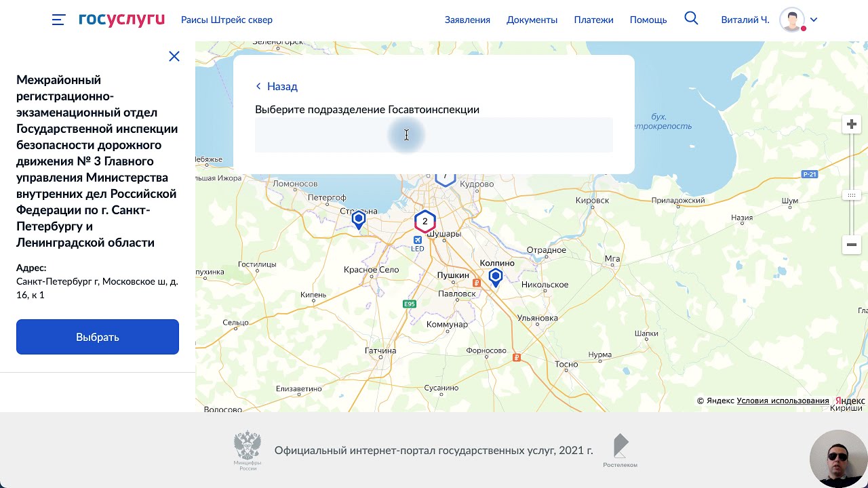Open the search magnifier icon
Viewport: 868px width, 488px height.
click(x=691, y=18)
